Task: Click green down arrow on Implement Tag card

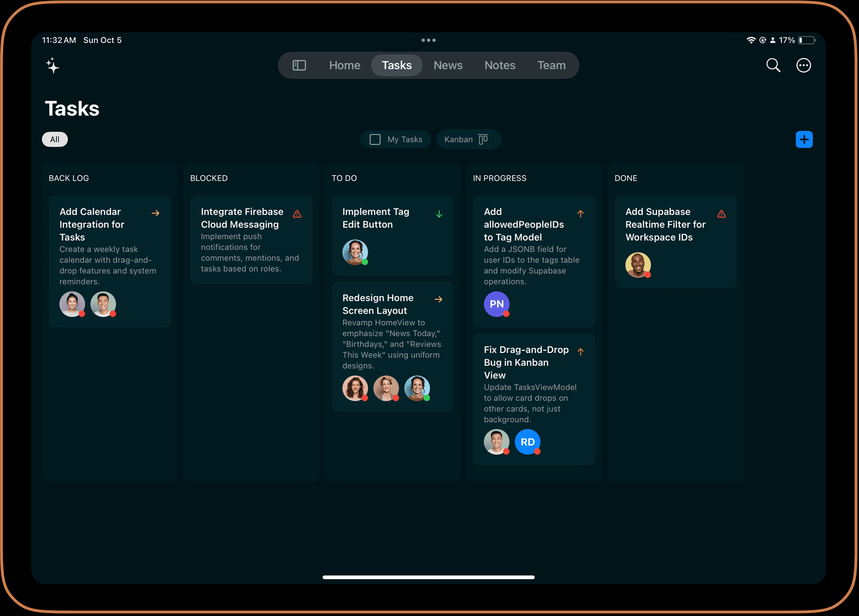Action: pyautogui.click(x=439, y=214)
